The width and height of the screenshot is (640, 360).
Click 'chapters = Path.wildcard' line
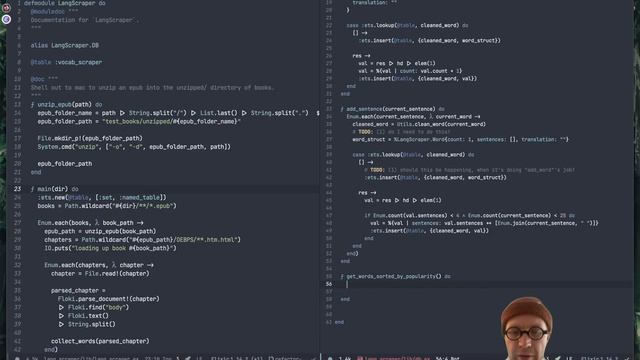click(x=142, y=240)
